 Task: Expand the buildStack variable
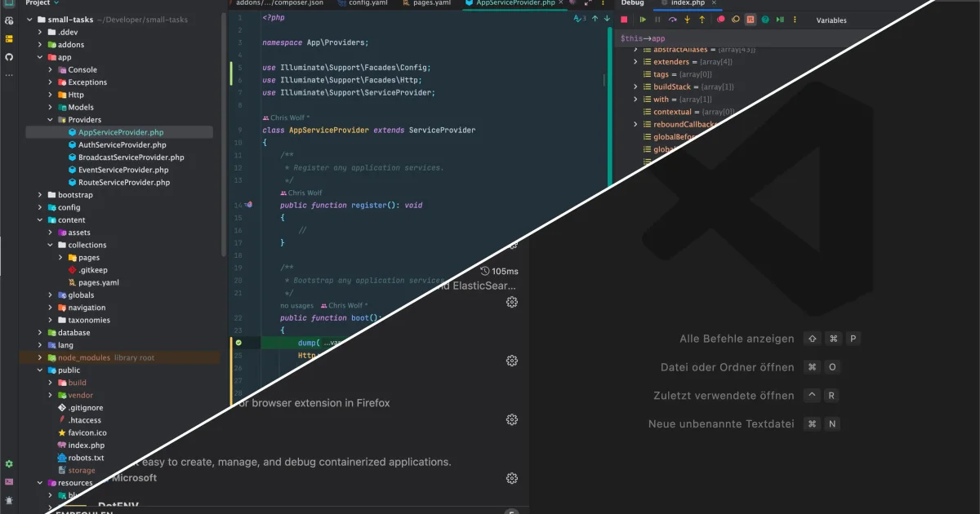[x=635, y=86]
